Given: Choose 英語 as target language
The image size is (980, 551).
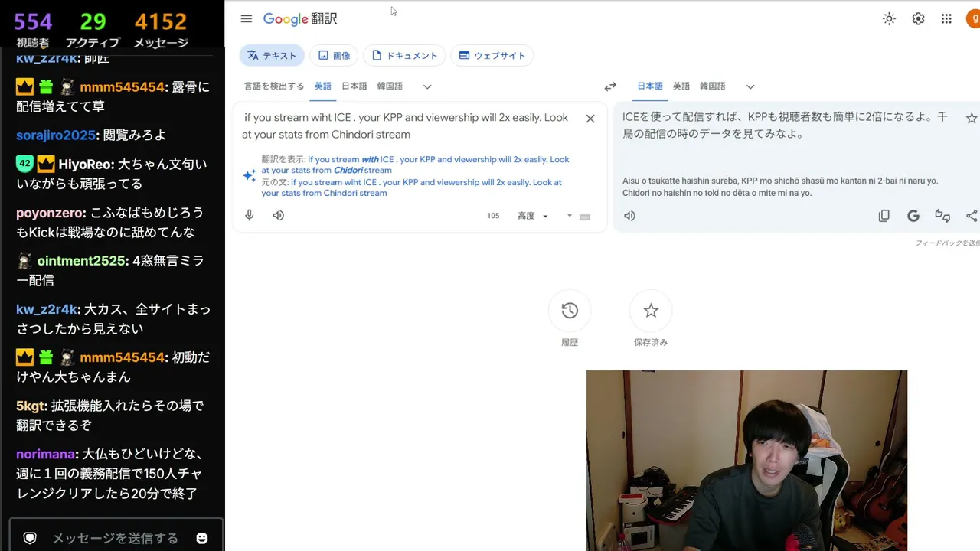Looking at the screenshot, I should coord(681,86).
